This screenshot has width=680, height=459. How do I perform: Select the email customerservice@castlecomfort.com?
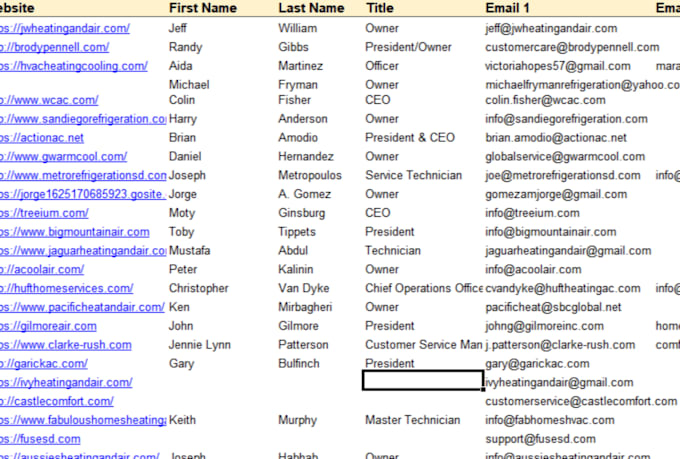581,402
